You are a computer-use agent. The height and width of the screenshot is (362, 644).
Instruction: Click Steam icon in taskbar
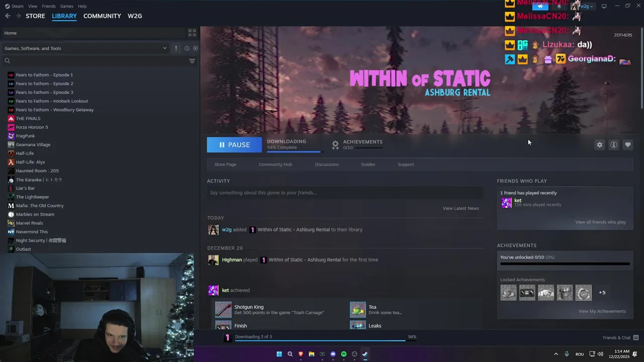[365, 354]
